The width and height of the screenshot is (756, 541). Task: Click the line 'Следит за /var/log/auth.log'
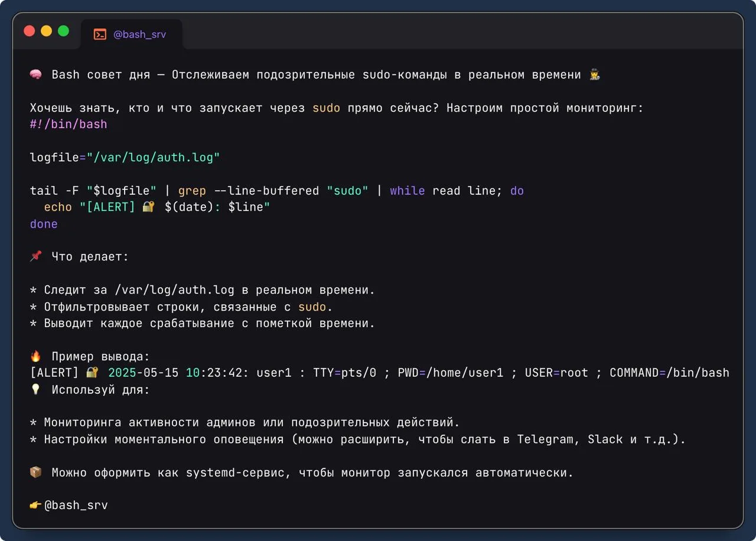(x=203, y=290)
